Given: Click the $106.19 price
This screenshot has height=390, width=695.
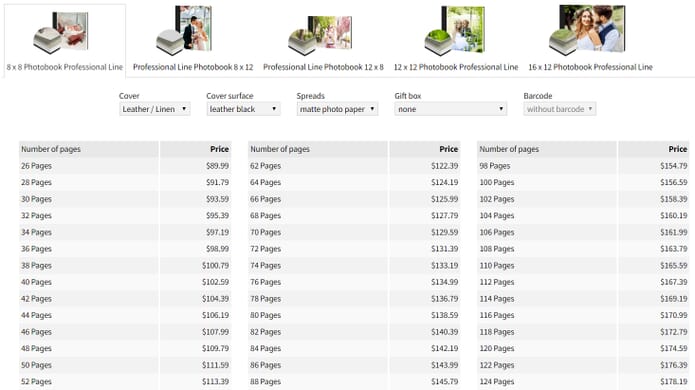Looking at the screenshot, I should (x=215, y=315).
